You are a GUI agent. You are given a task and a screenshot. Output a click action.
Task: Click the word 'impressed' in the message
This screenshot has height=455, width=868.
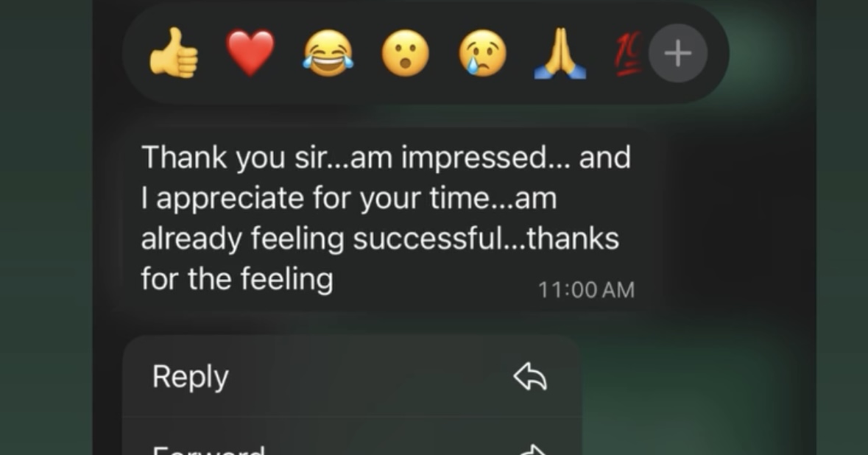click(476, 158)
